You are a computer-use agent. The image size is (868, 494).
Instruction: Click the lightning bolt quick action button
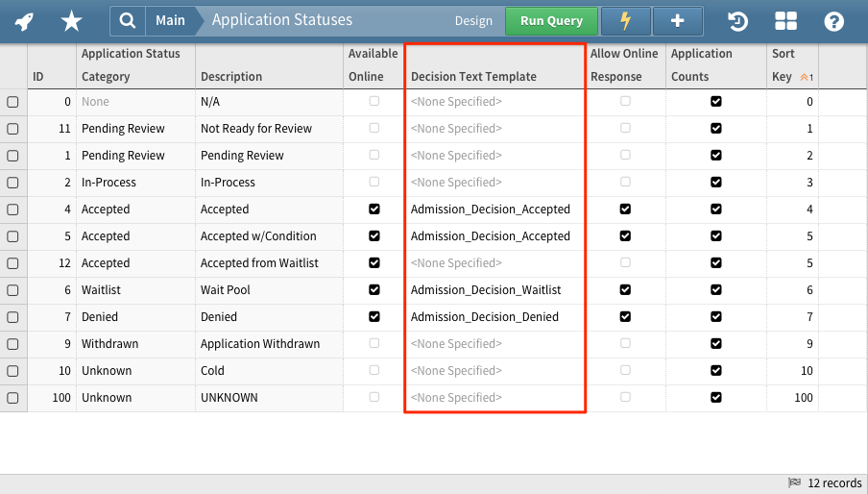click(625, 21)
